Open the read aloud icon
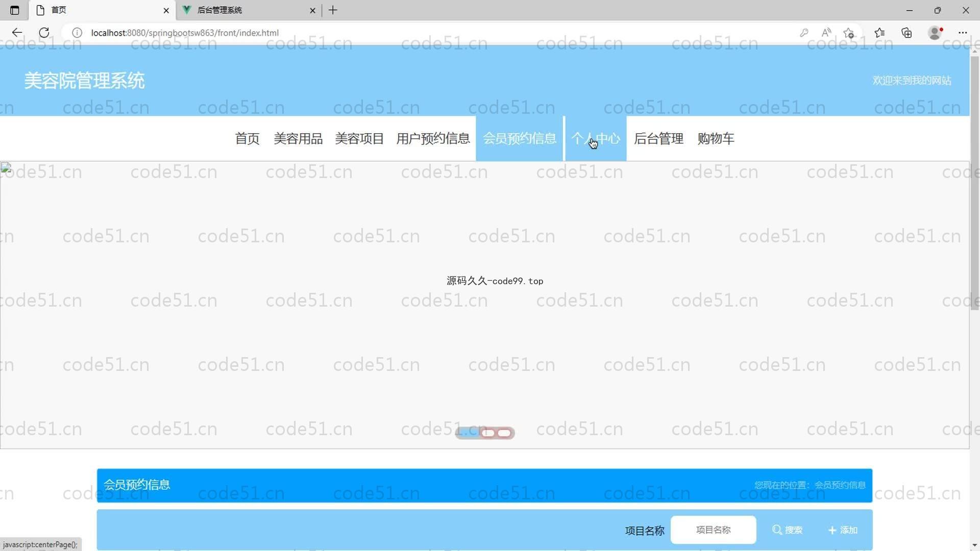The height and width of the screenshot is (551, 980). click(826, 33)
